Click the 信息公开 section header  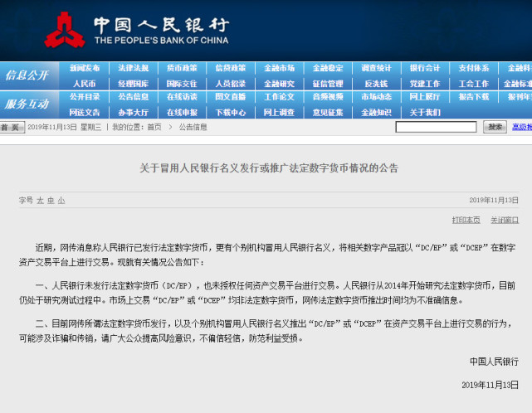tap(27, 75)
